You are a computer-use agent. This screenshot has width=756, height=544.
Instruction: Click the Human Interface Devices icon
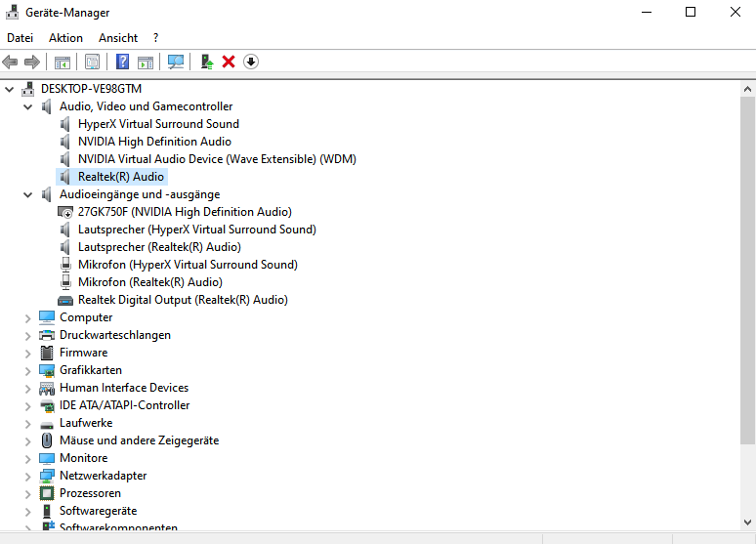(x=47, y=389)
